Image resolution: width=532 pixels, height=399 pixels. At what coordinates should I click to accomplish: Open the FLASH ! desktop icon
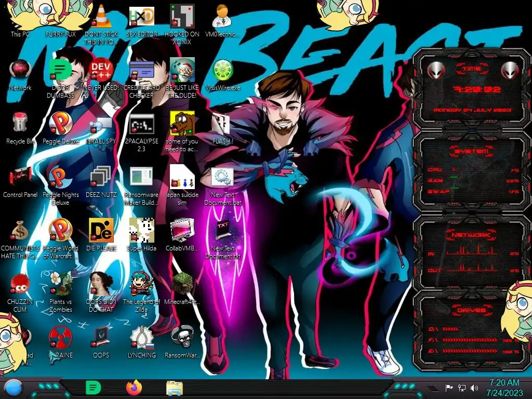[221, 124]
